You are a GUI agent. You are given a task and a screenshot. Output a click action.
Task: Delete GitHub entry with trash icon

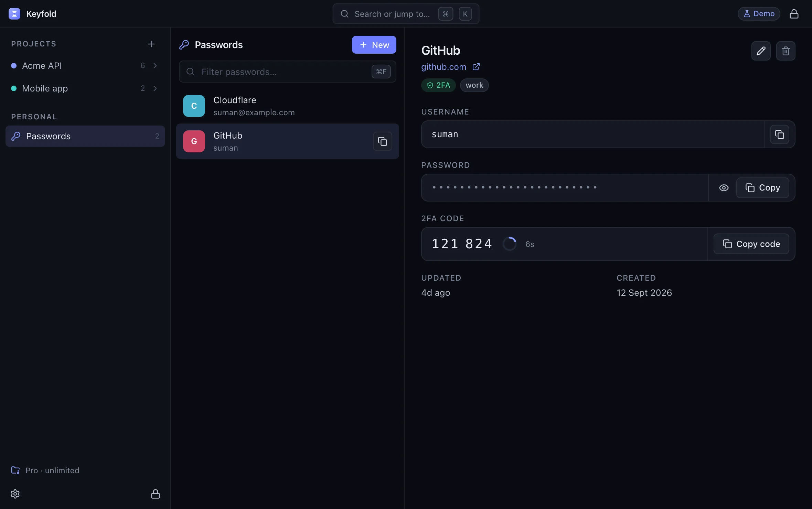(x=786, y=51)
